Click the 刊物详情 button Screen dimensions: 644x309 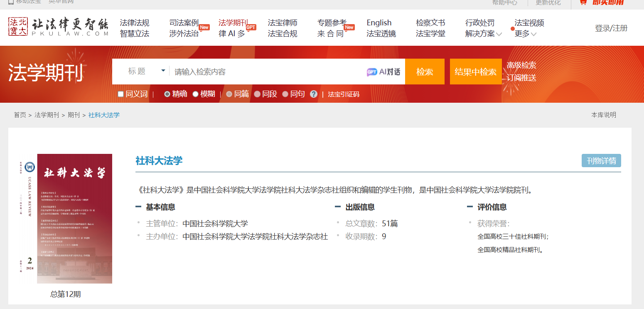(x=601, y=161)
